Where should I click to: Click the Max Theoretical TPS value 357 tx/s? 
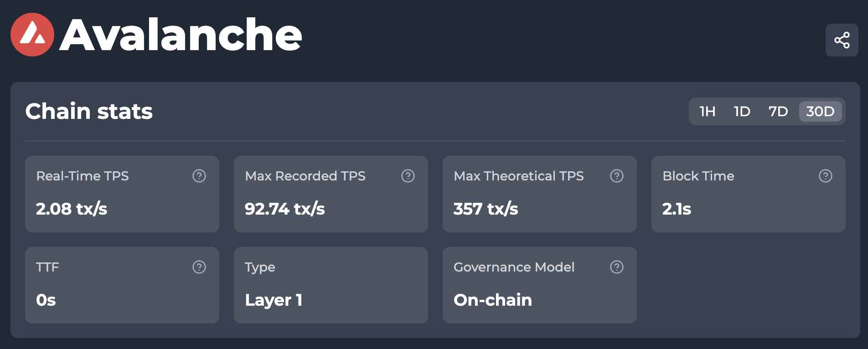[486, 209]
